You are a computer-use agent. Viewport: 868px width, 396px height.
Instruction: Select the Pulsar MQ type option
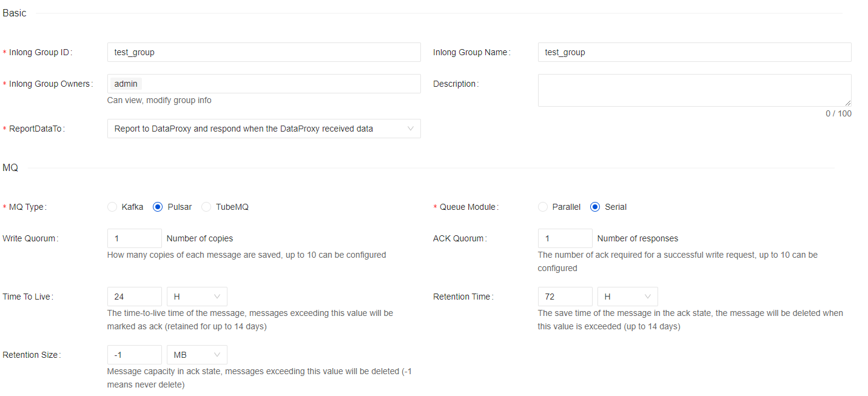click(158, 207)
